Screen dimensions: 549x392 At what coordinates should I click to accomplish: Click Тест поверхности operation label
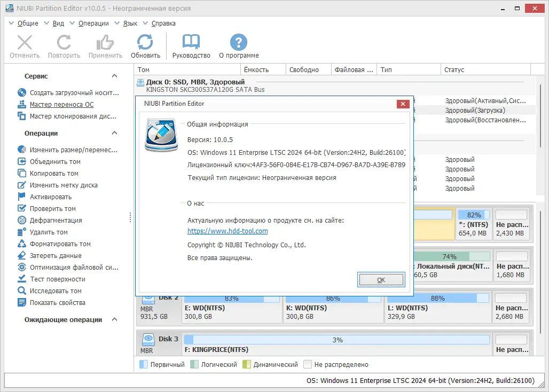click(x=58, y=279)
